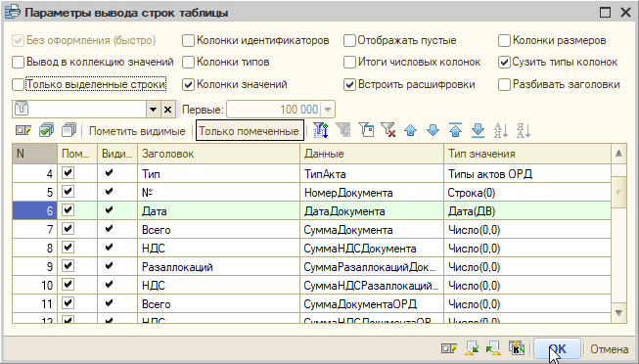639x364 pixels.
Task: Enable Разбивать заголовки checkbox
Action: [x=505, y=85]
